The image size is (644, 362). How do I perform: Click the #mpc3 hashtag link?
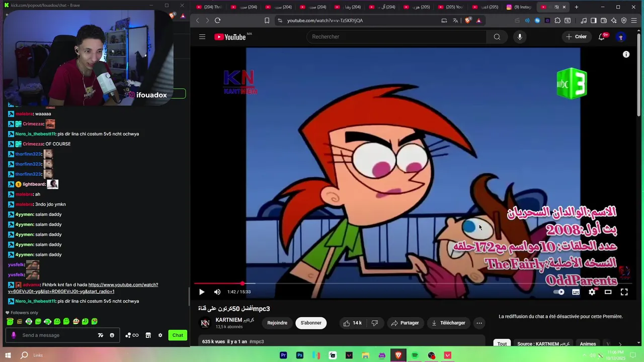pos(257,342)
